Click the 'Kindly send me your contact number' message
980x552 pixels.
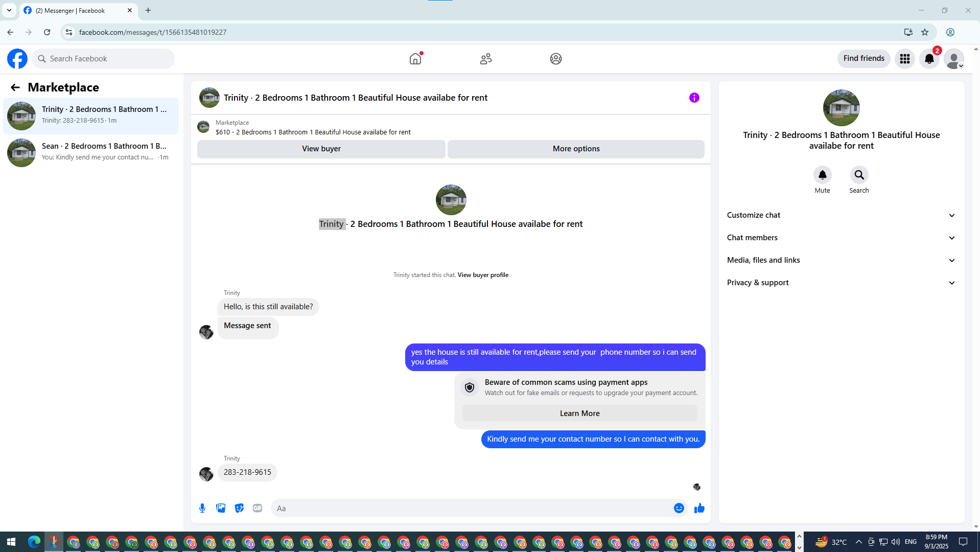[593, 439]
